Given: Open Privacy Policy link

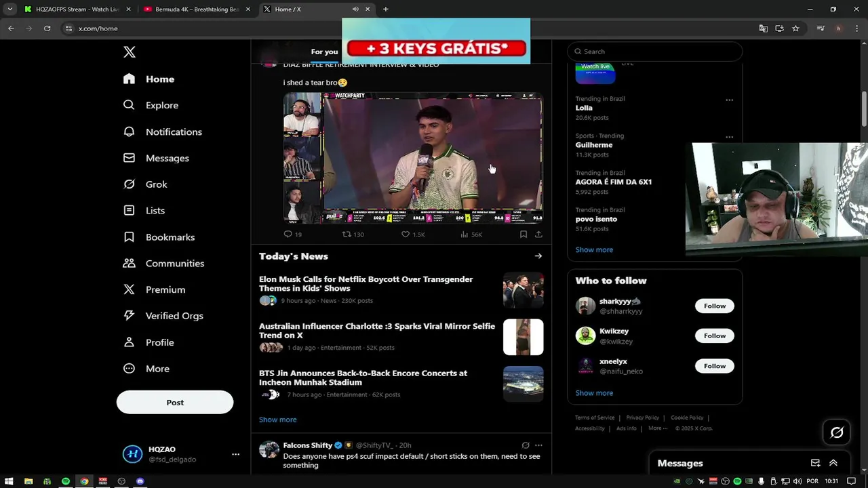Looking at the screenshot, I should pyautogui.click(x=643, y=418).
